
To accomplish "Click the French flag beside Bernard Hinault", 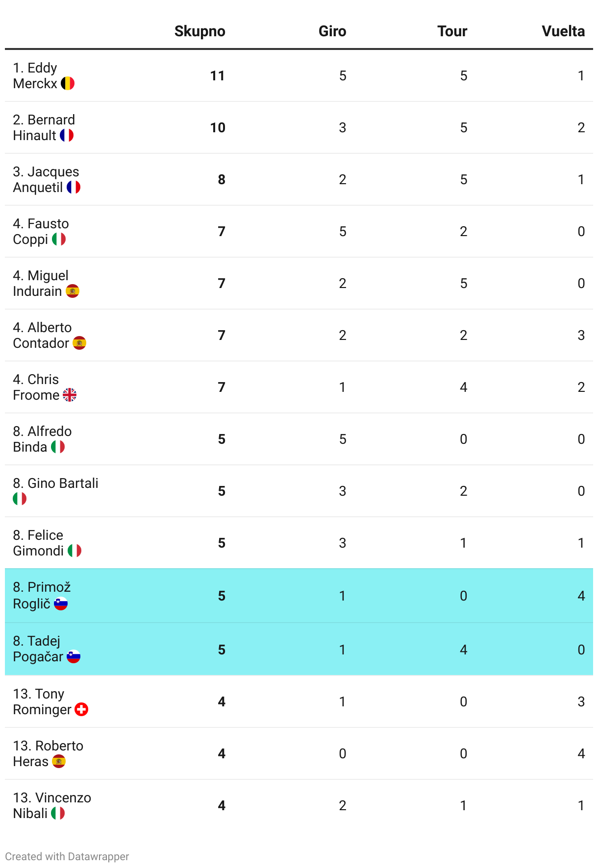I will click(x=67, y=135).
